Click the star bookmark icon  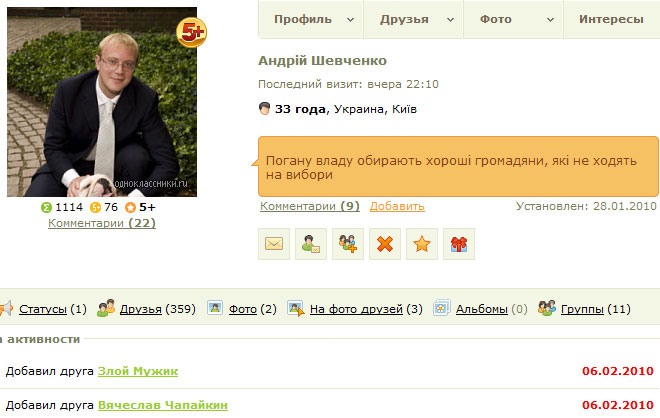pyautogui.click(x=422, y=244)
